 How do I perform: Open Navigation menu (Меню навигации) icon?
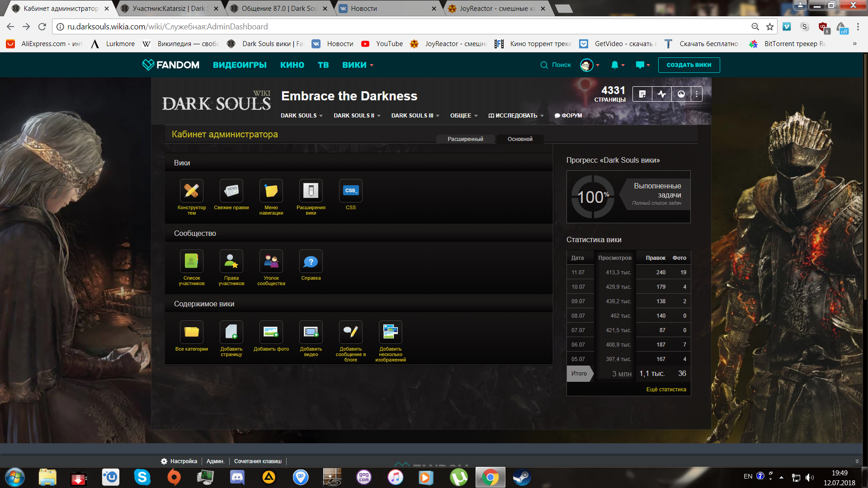click(x=271, y=191)
